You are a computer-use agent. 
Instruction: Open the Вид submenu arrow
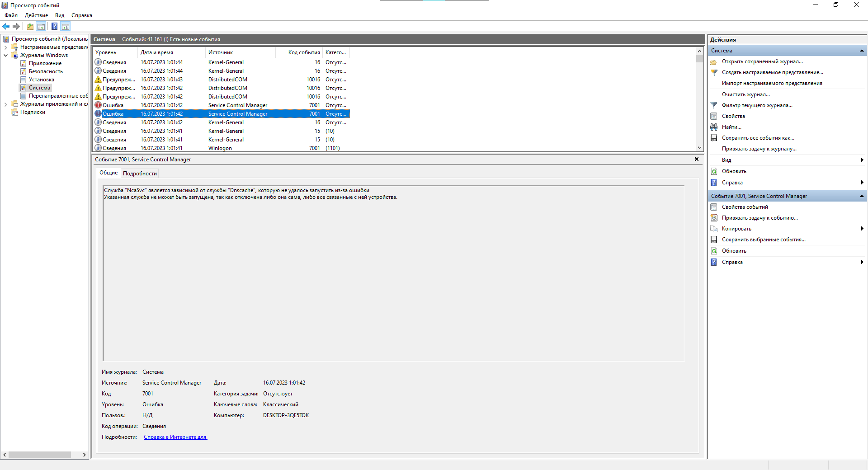pos(862,160)
